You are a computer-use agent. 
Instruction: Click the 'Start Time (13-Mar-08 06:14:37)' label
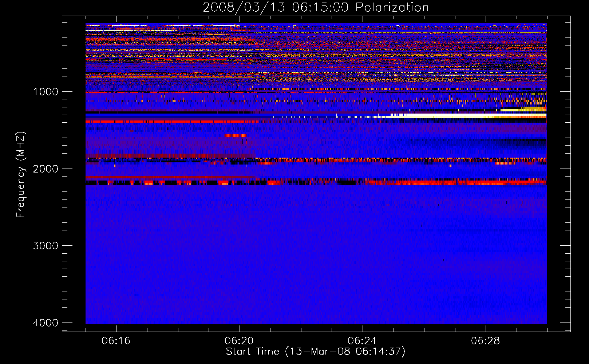(x=316, y=352)
